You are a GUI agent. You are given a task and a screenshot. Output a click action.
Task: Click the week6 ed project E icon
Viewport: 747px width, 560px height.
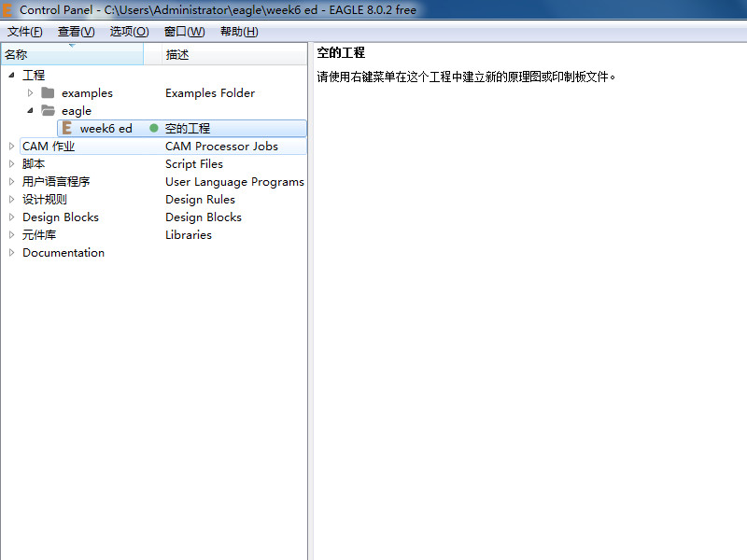pos(67,128)
